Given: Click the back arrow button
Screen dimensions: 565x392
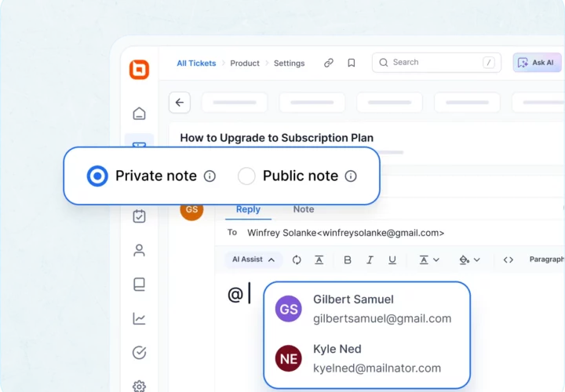Looking at the screenshot, I should [x=180, y=103].
